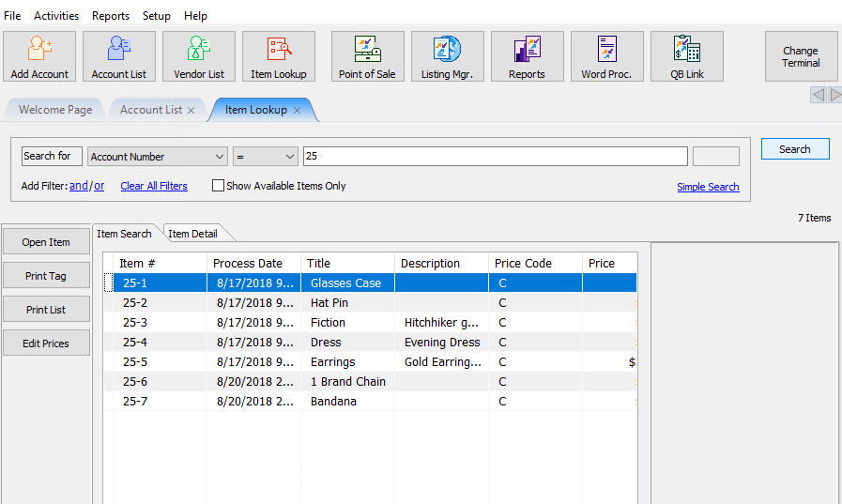Open the Activities menu
842x504 pixels.
point(56,16)
